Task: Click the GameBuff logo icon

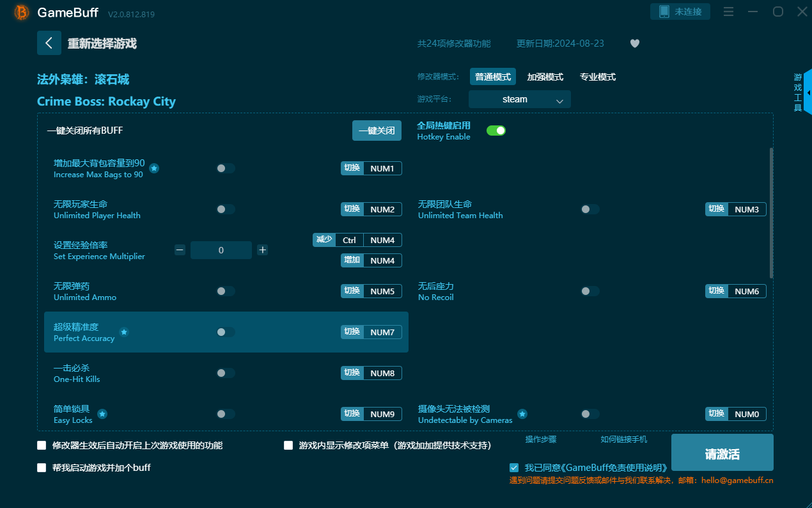Action: (x=21, y=12)
